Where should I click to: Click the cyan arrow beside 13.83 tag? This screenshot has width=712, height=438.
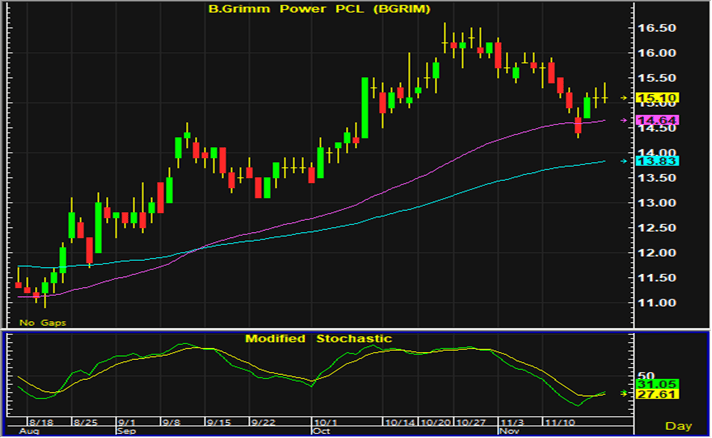point(626,161)
